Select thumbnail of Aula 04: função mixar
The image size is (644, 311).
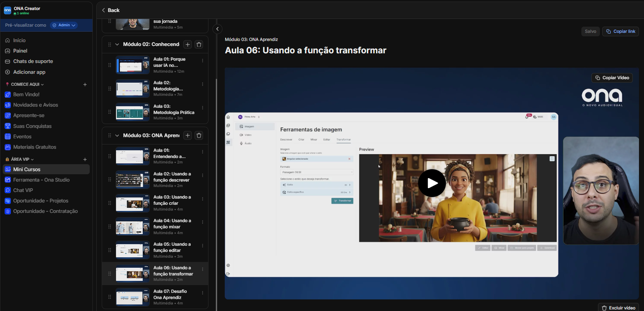coord(133,226)
